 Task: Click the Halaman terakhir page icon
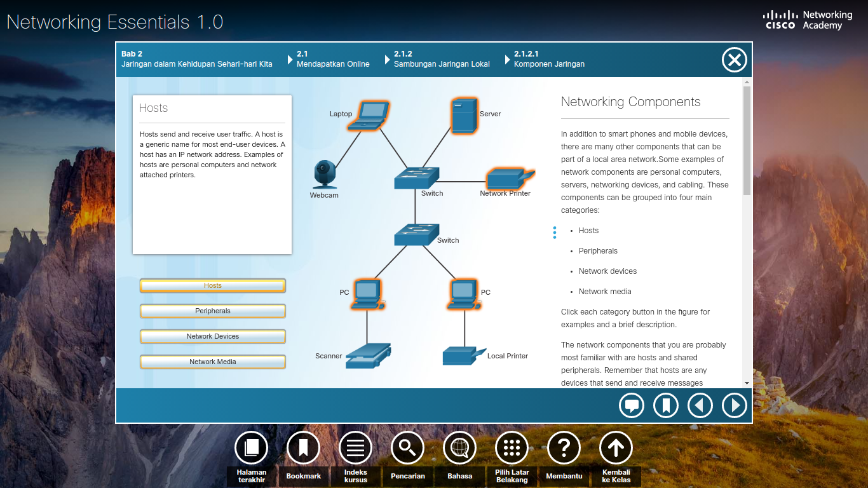251,447
